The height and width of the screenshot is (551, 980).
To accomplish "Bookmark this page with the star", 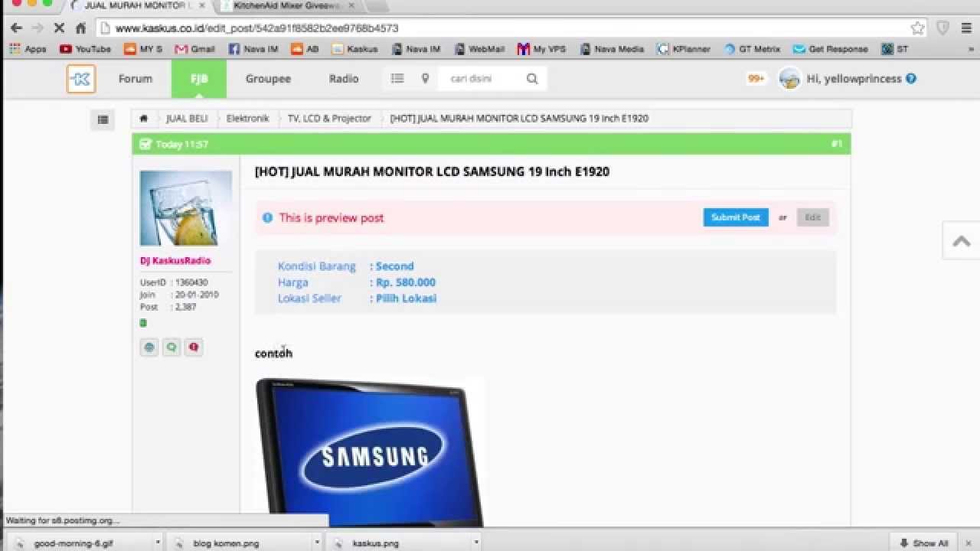I will [918, 28].
